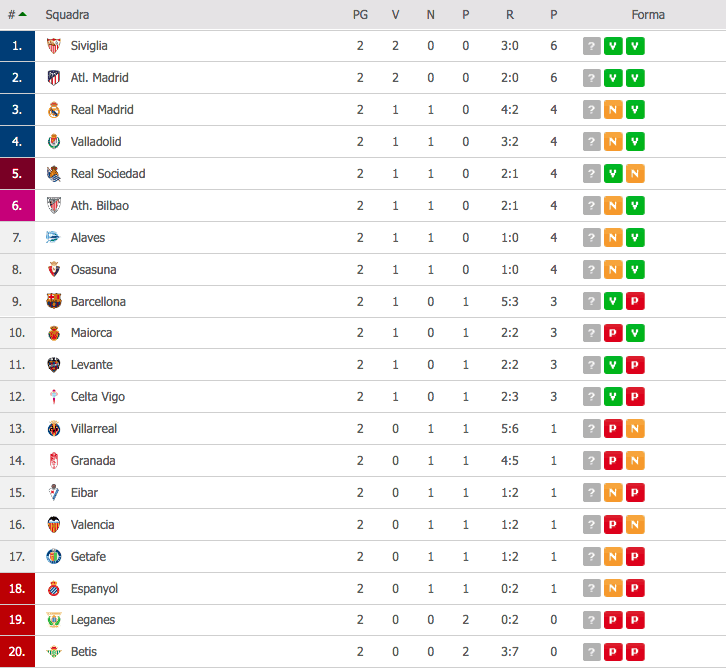Click the Barcellona club crest icon
Image resolution: width=726 pixels, height=668 pixels.
[x=54, y=301]
